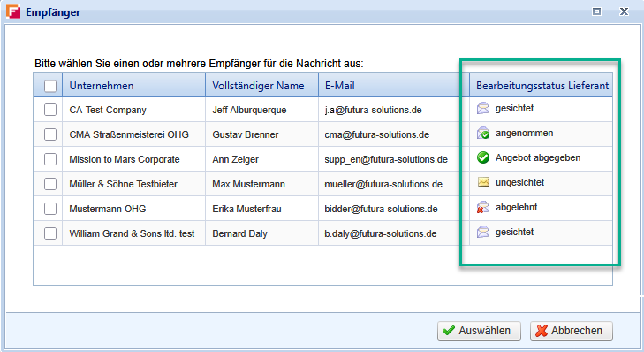Click the Futura app icon in title bar
This screenshot has width=644, height=352.
point(13,11)
